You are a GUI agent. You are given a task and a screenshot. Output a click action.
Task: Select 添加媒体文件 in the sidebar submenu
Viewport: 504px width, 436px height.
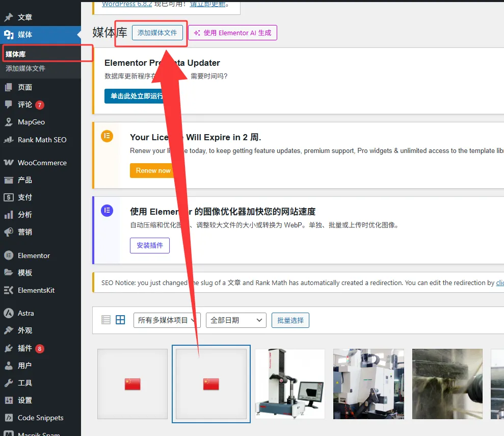[x=25, y=68]
